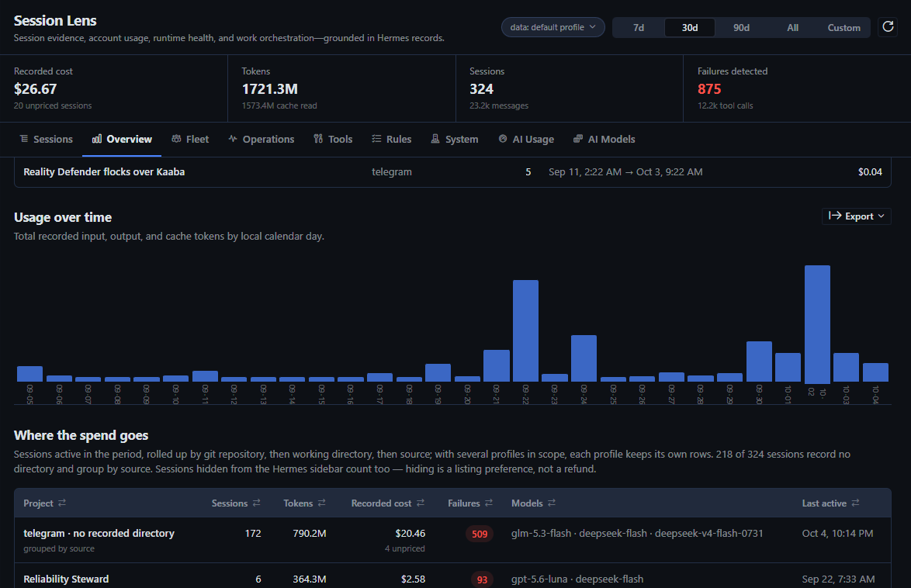Select the 90d time range
Screen dimensions: 911x588
point(741,27)
